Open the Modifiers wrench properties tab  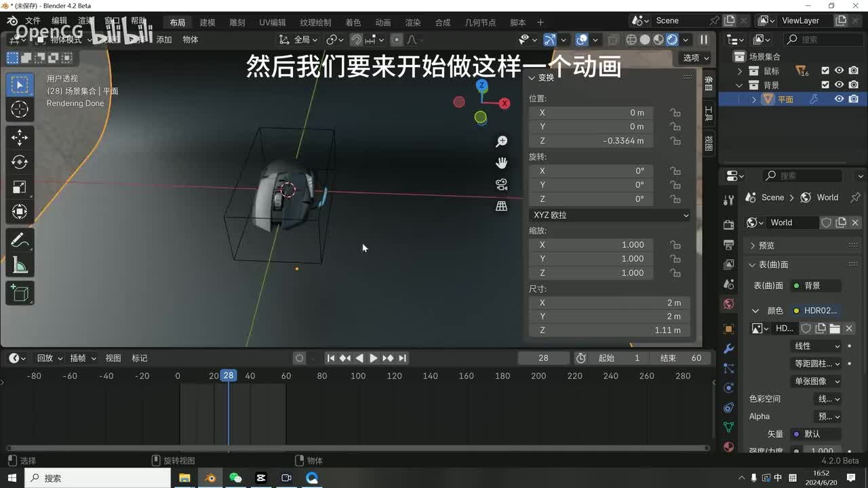728,348
